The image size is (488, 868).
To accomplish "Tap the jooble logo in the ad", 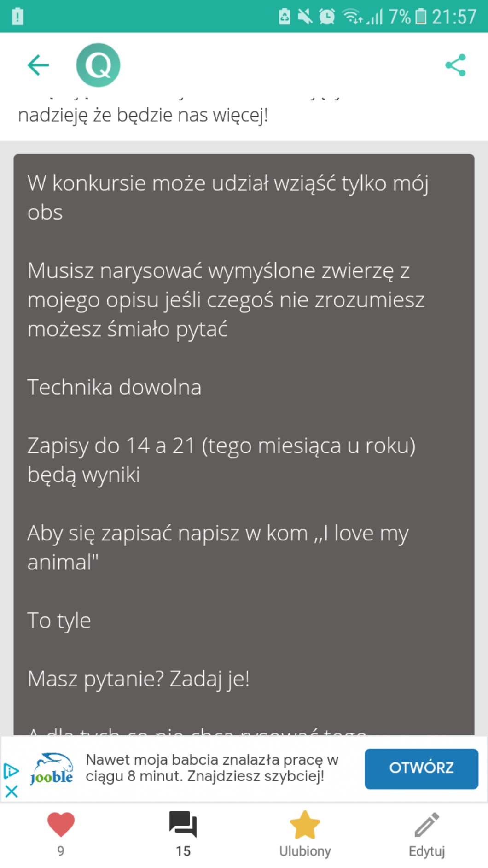I will [52, 769].
